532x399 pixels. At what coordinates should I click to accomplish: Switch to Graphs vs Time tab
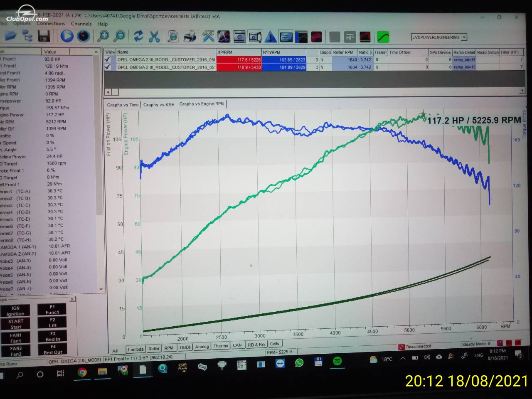pos(123,105)
